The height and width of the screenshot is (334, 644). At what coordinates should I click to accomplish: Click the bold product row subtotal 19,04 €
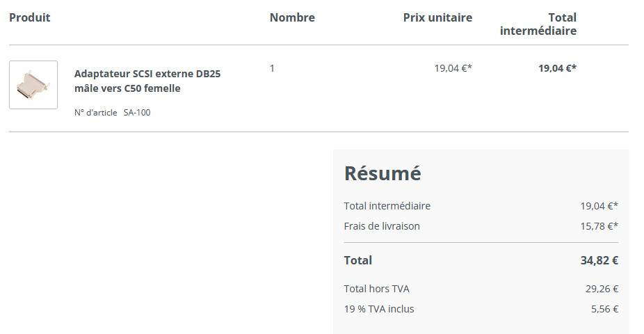pyautogui.click(x=557, y=68)
